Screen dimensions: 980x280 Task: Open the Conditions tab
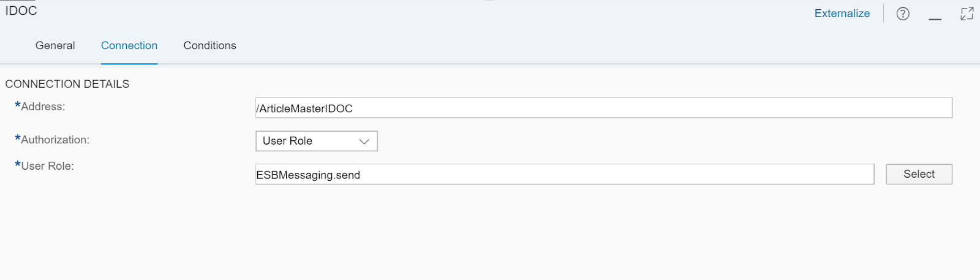point(209,45)
